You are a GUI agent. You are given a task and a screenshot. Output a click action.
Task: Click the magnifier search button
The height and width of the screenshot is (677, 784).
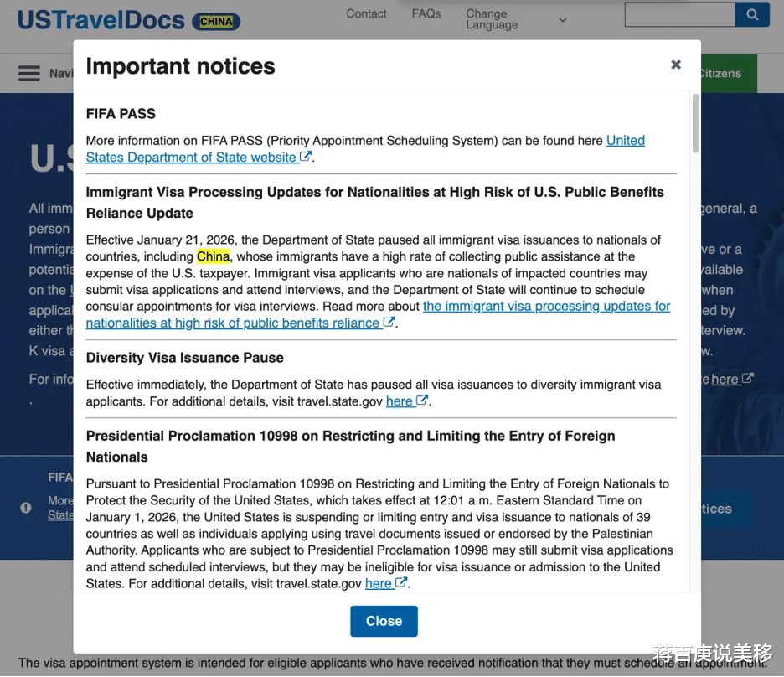click(x=752, y=14)
